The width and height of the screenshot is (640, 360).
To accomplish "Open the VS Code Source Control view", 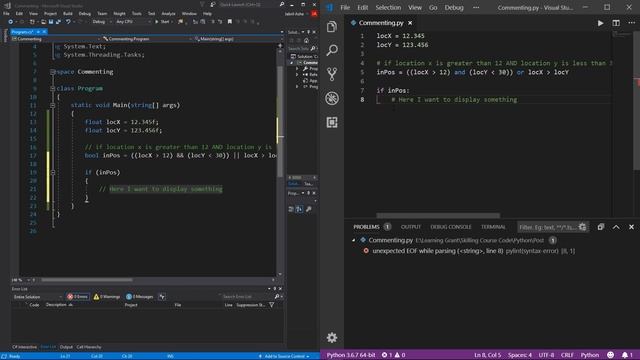I will pyautogui.click(x=332, y=74).
